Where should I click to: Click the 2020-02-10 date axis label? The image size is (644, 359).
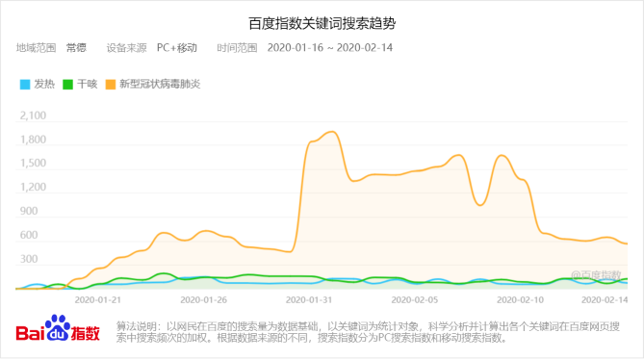pyautogui.click(x=520, y=300)
